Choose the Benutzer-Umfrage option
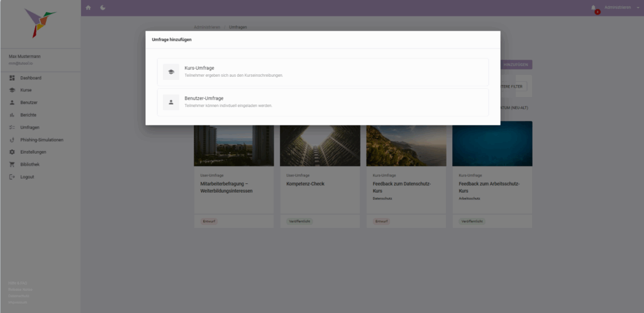The image size is (644, 313). [323, 102]
